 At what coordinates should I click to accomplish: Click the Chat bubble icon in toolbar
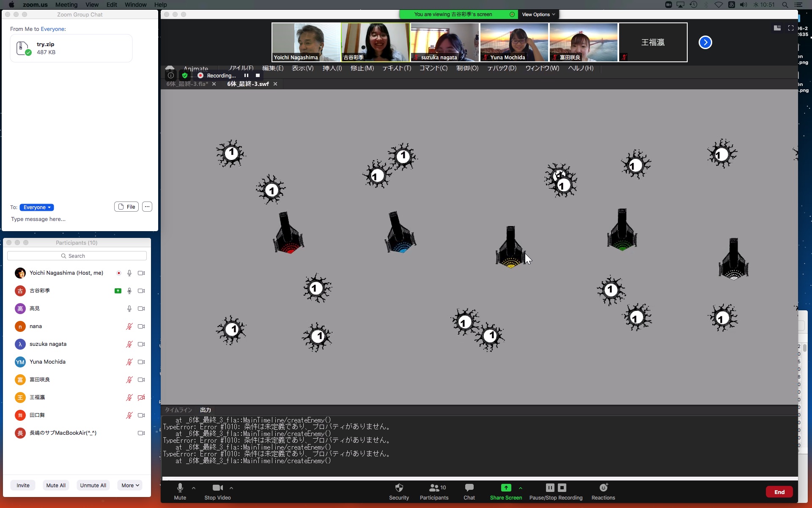tap(469, 488)
